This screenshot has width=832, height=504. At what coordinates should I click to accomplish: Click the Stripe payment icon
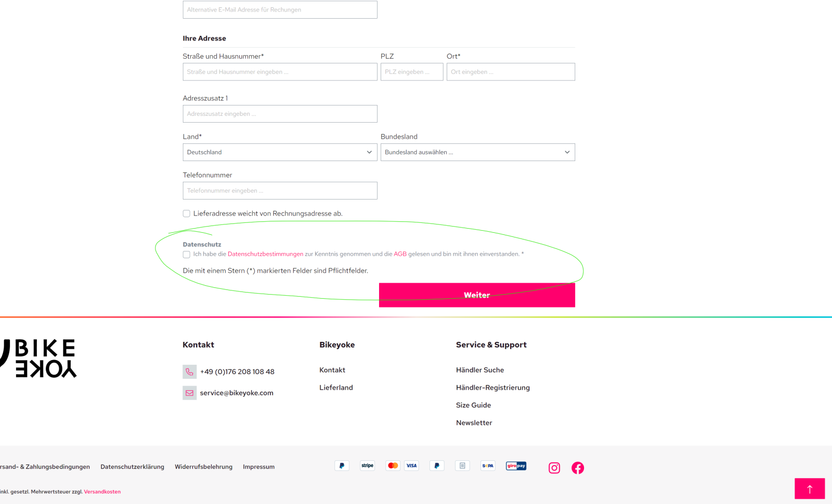pyautogui.click(x=367, y=466)
